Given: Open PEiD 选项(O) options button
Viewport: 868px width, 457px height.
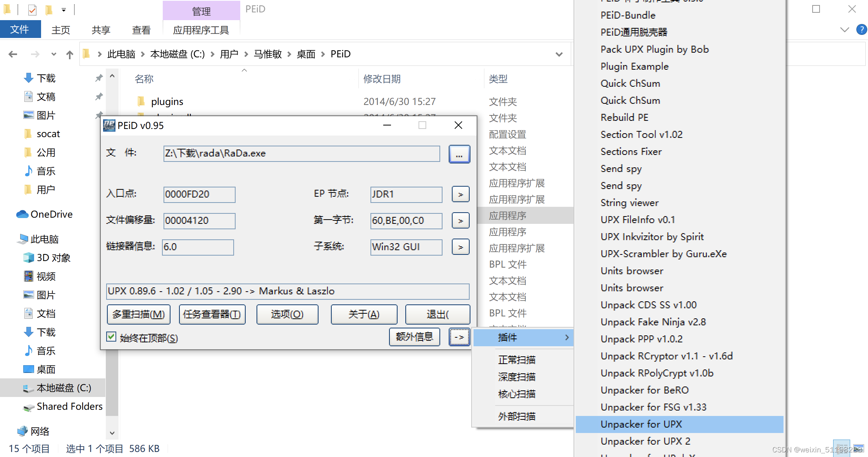Looking at the screenshot, I should 287,314.
